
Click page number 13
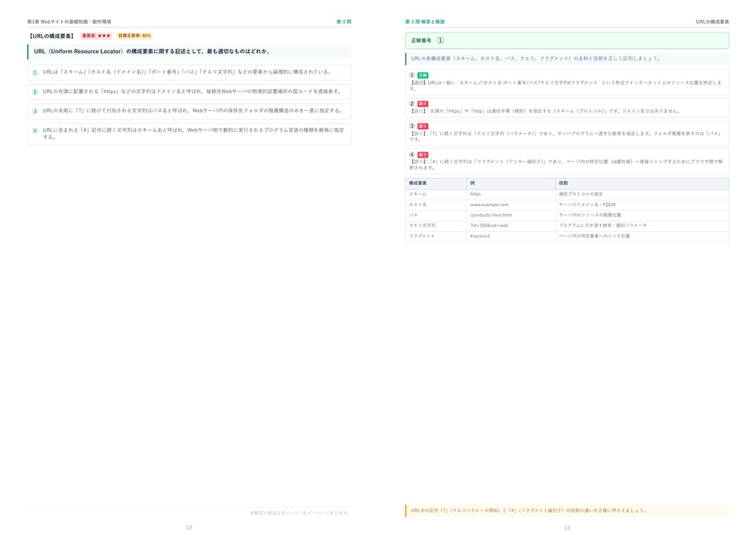567,528
